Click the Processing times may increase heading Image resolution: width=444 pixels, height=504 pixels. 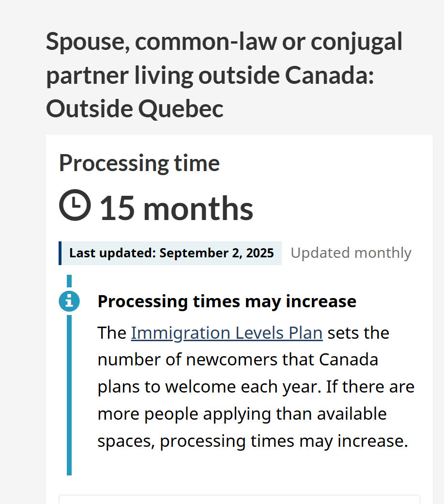coord(227,301)
